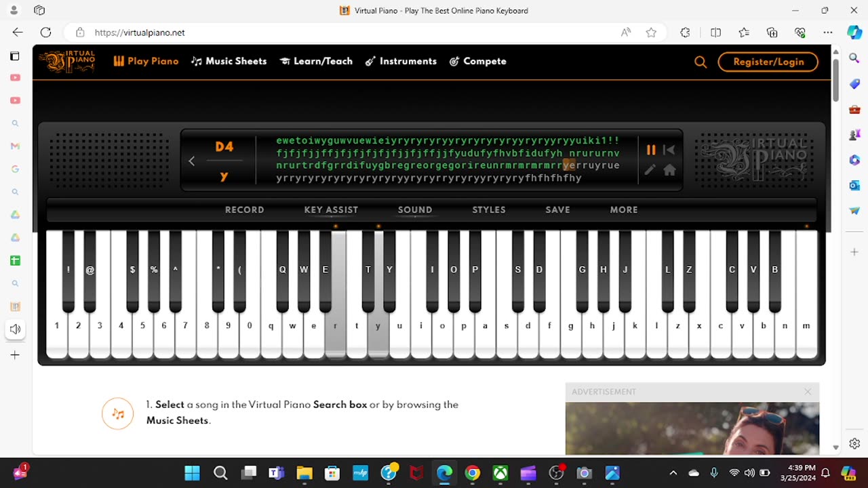The width and height of the screenshot is (868, 488).
Task: Click the pencil edit icon
Action: (x=650, y=170)
